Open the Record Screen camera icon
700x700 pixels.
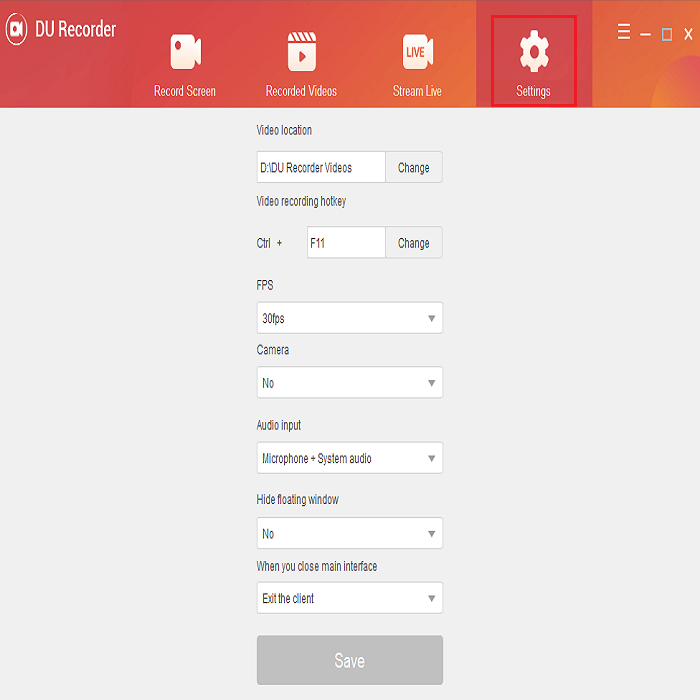(185, 51)
